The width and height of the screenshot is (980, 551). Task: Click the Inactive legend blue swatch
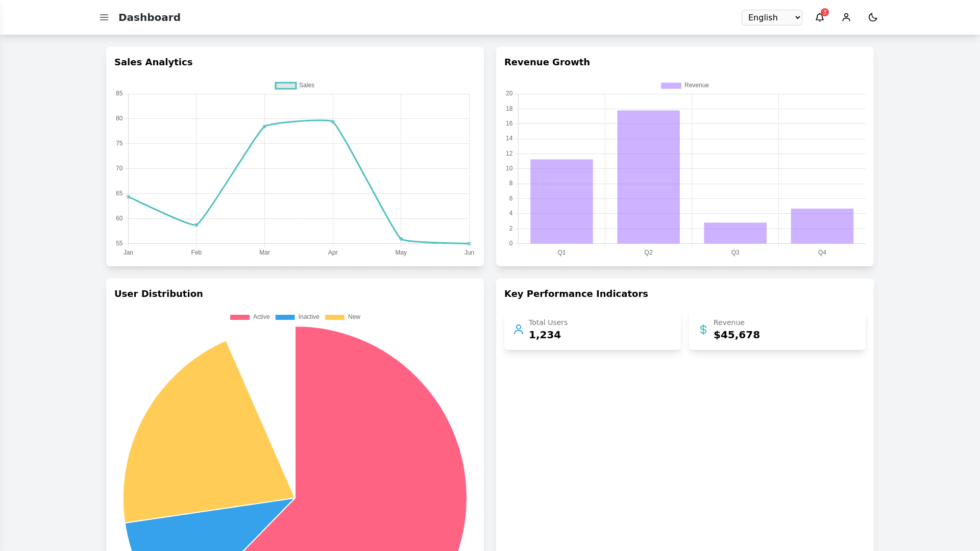[x=285, y=317]
